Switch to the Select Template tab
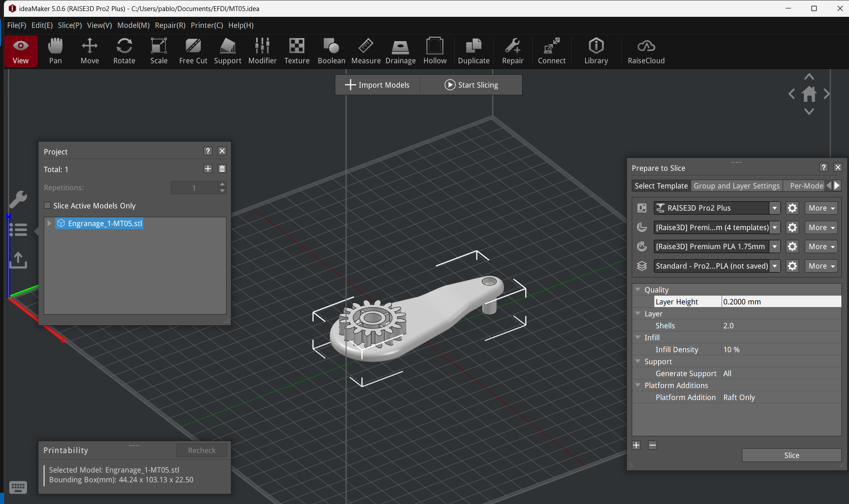 tap(661, 186)
